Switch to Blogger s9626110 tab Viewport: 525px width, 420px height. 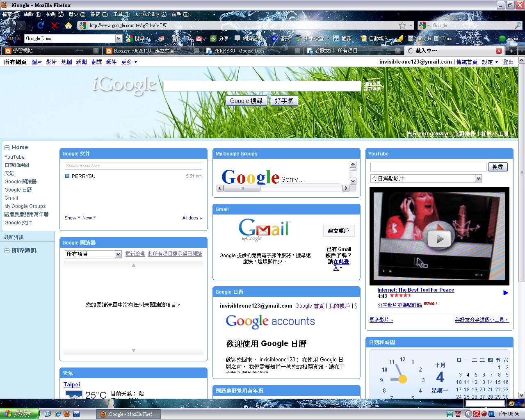[x=153, y=51]
